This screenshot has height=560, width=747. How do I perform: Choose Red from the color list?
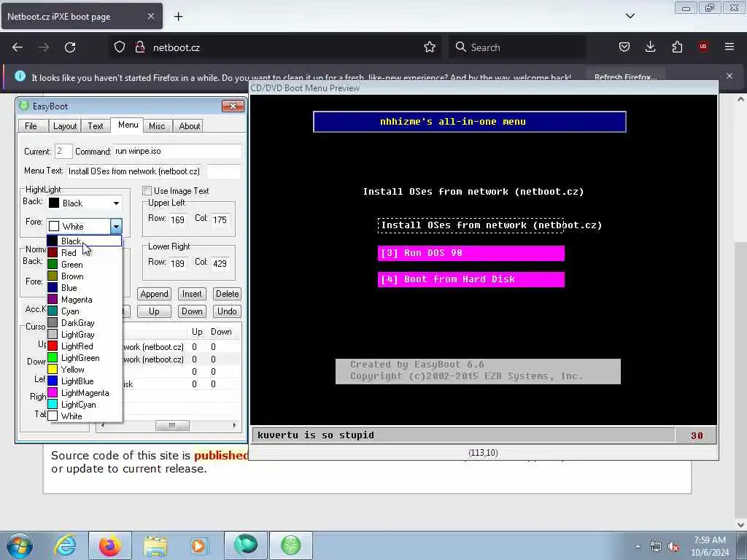pyautogui.click(x=85, y=253)
